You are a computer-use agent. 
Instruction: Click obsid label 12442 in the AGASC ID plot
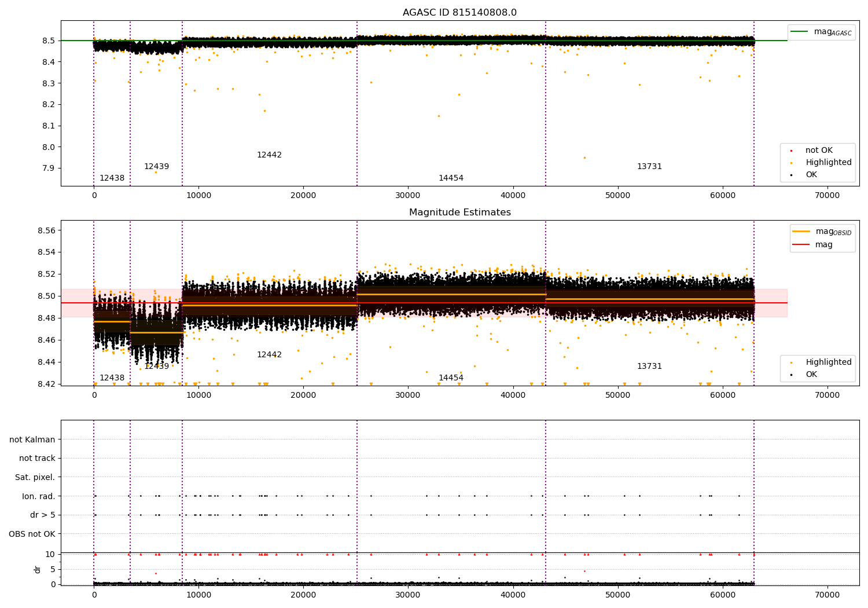click(x=269, y=155)
